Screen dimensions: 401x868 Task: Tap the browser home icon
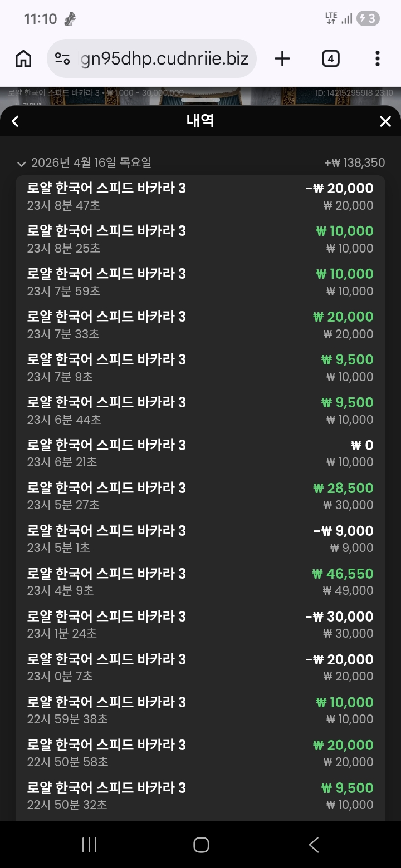click(23, 58)
